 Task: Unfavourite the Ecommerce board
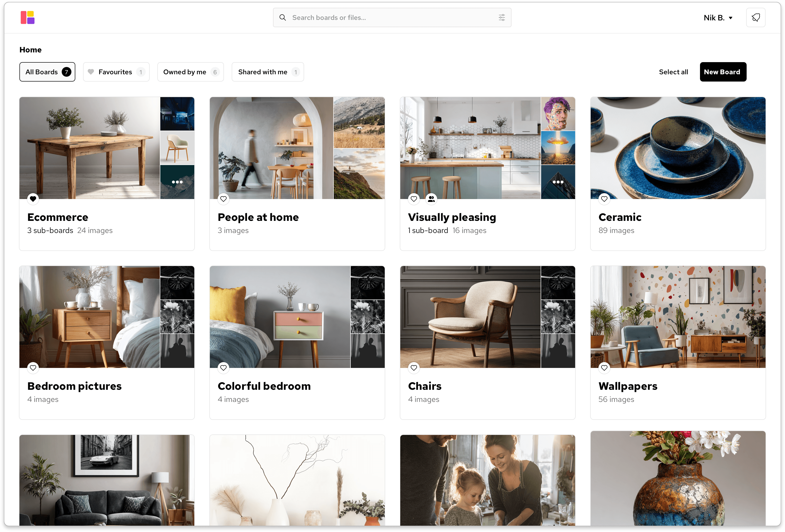[x=33, y=199]
